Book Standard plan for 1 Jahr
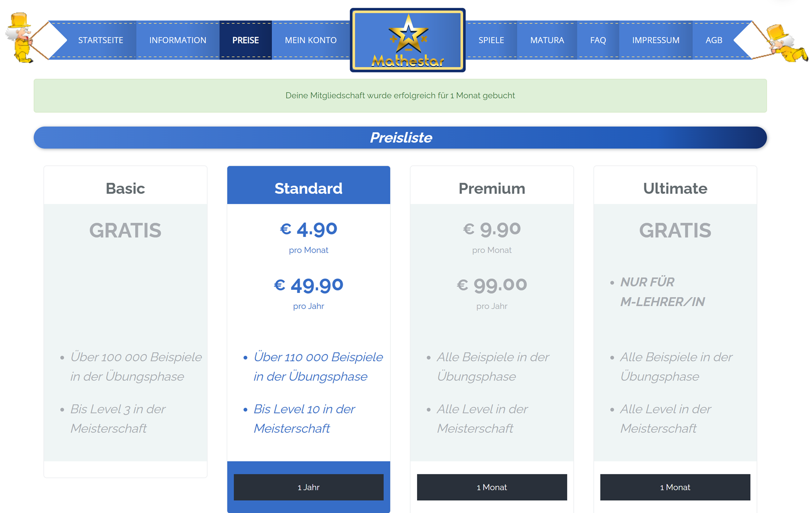Screen dimensions: 812x513 click(x=308, y=487)
